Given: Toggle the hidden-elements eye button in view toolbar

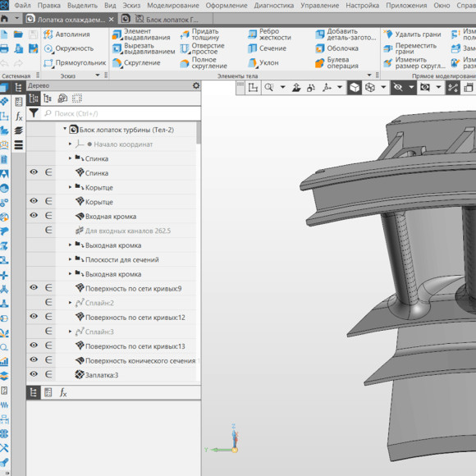Looking at the screenshot, I should click(x=398, y=88).
